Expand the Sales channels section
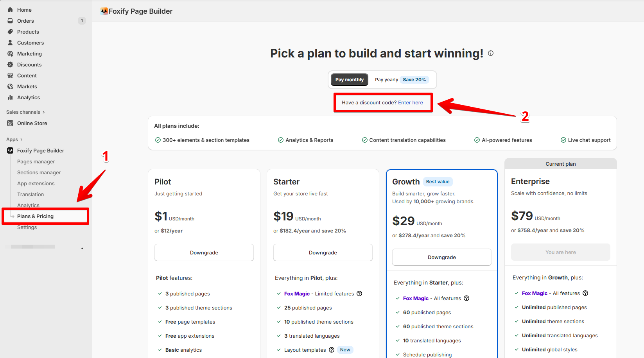The height and width of the screenshot is (358, 644). [x=26, y=112]
